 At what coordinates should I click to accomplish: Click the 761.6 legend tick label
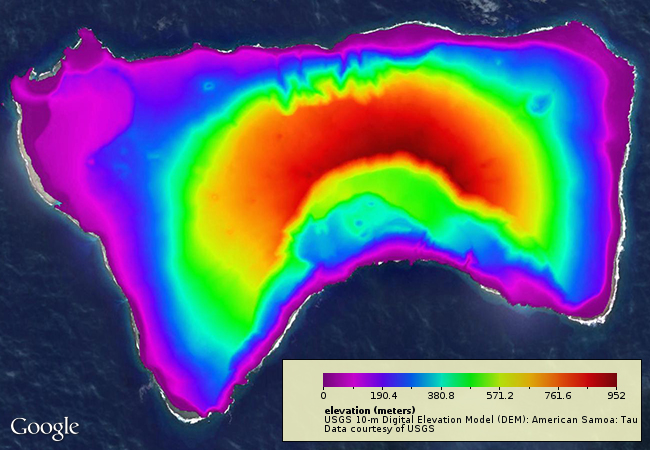coord(558,396)
